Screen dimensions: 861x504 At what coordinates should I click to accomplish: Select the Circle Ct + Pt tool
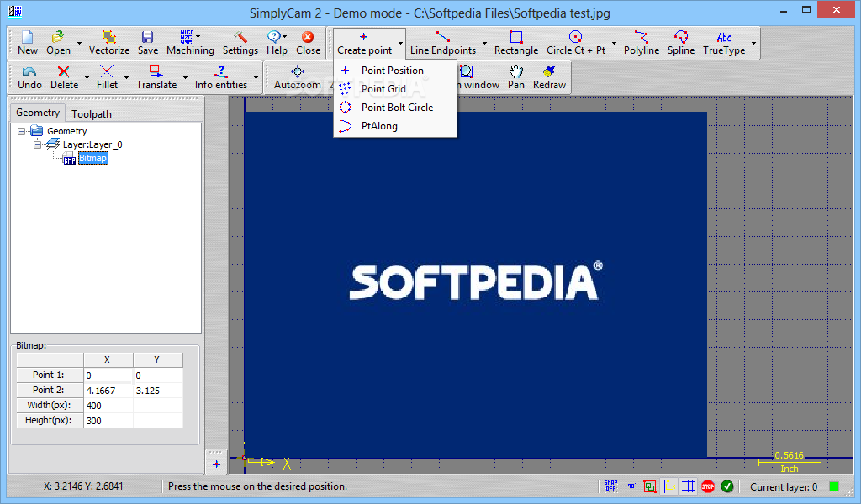coord(575,43)
